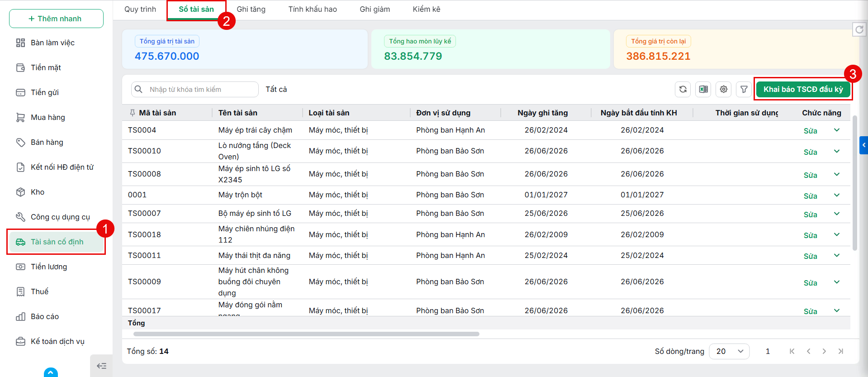Click Sửa link for TS0004

810,131
